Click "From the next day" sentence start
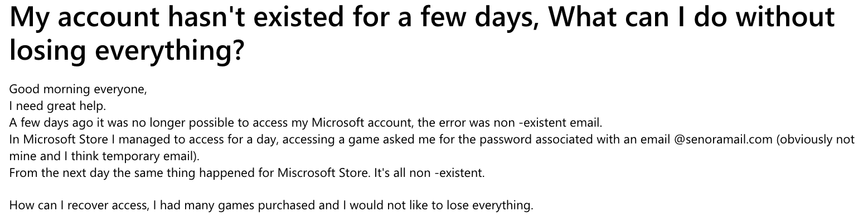 [54, 172]
